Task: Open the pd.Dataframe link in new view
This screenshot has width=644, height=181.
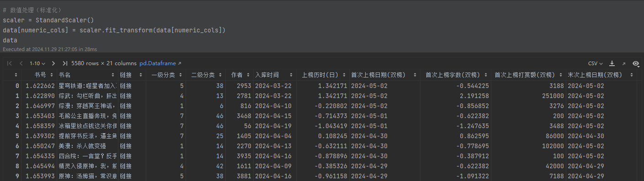Action: (160, 63)
